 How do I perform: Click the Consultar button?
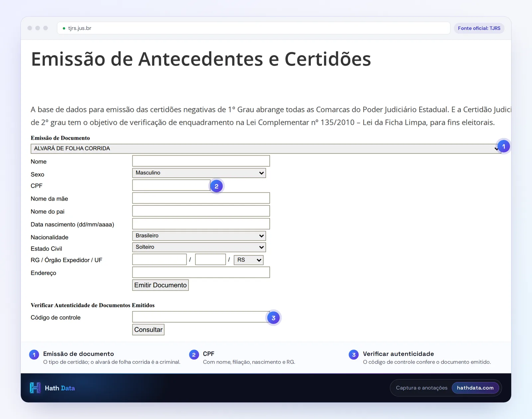pos(148,330)
